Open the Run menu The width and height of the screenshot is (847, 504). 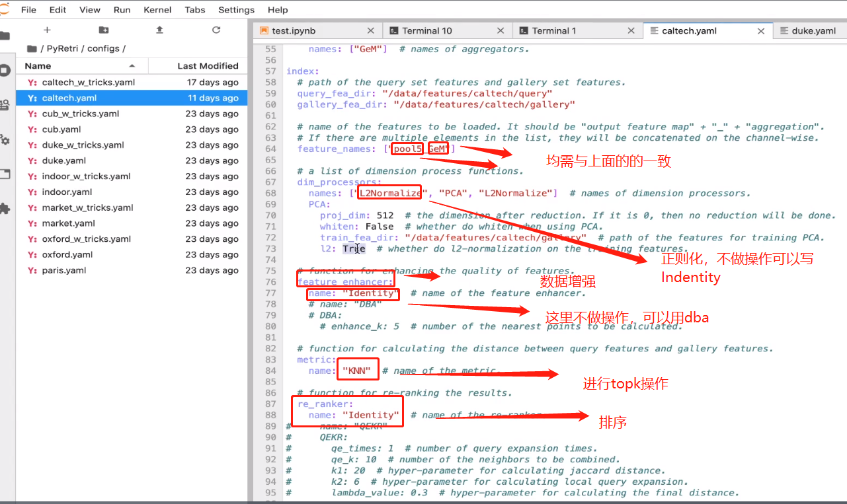[x=122, y=10]
